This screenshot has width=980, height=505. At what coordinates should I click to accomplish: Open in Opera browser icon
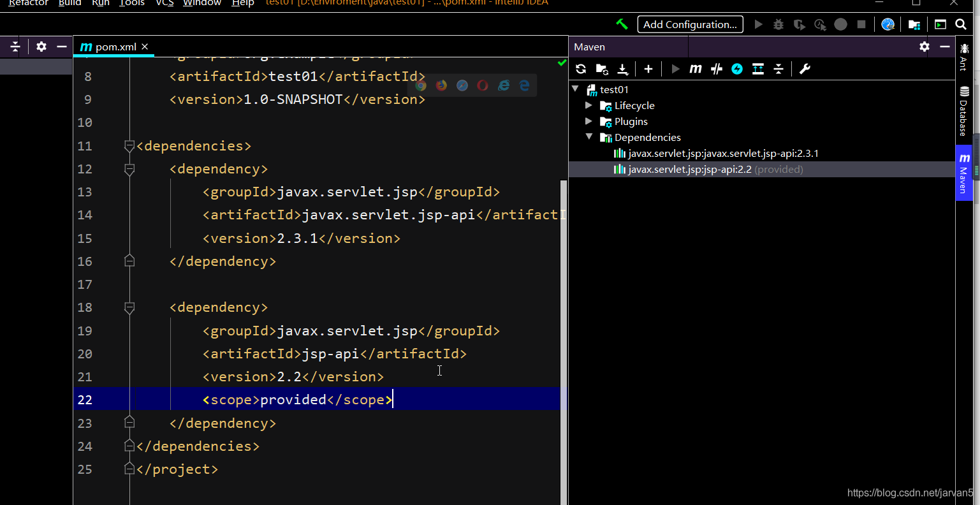pos(483,85)
